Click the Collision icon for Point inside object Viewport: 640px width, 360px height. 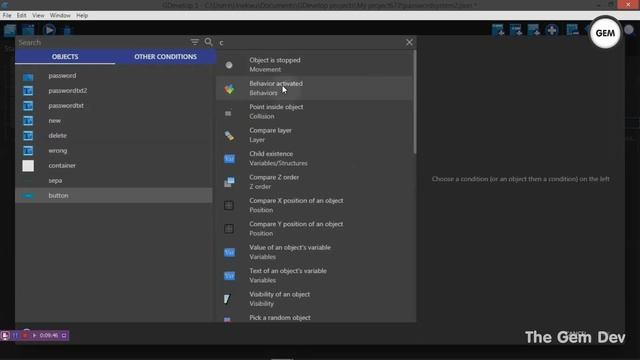pyautogui.click(x=229, y=113)
